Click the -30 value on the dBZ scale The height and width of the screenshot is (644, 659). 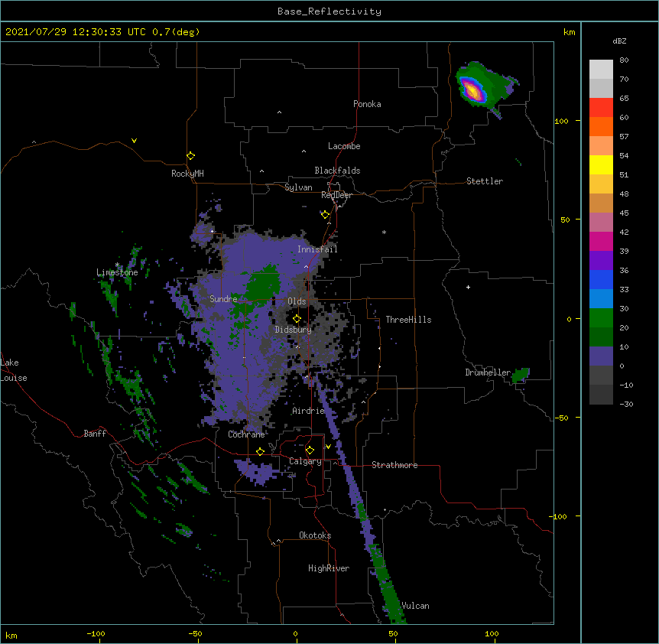coord(626,404)
